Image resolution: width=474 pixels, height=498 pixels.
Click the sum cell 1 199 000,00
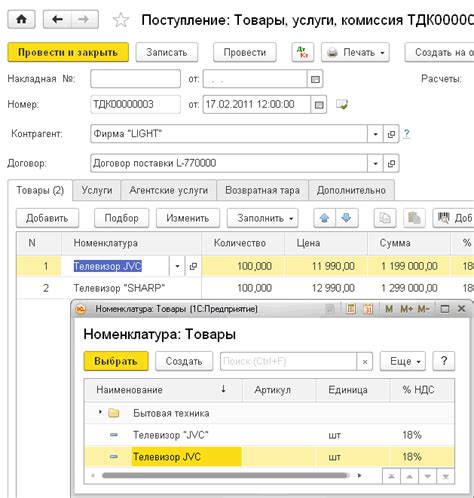409,266
